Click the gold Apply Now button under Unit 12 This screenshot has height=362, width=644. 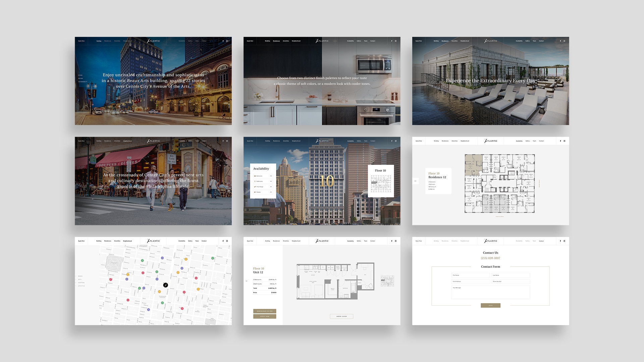coord(265,316)
